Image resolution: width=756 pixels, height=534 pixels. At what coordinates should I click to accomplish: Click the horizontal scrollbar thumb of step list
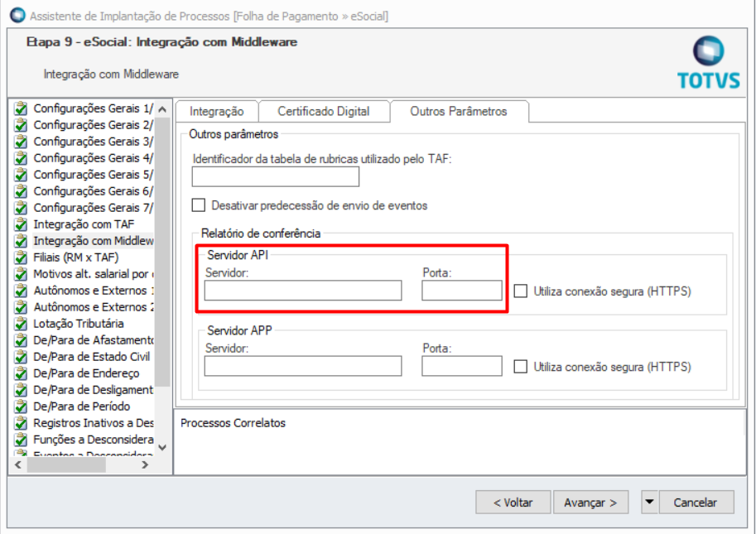[x=66, y=465]
